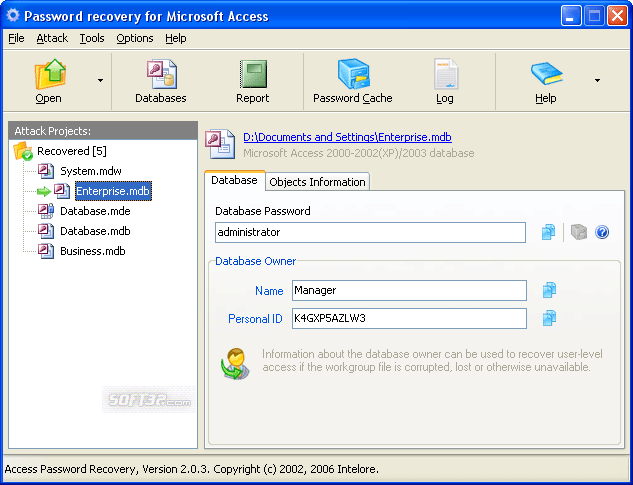Expand the dropdown arrow next to Help
This screenshot has height=485, width=633.
pyautogui.click(x=597, y=80)
